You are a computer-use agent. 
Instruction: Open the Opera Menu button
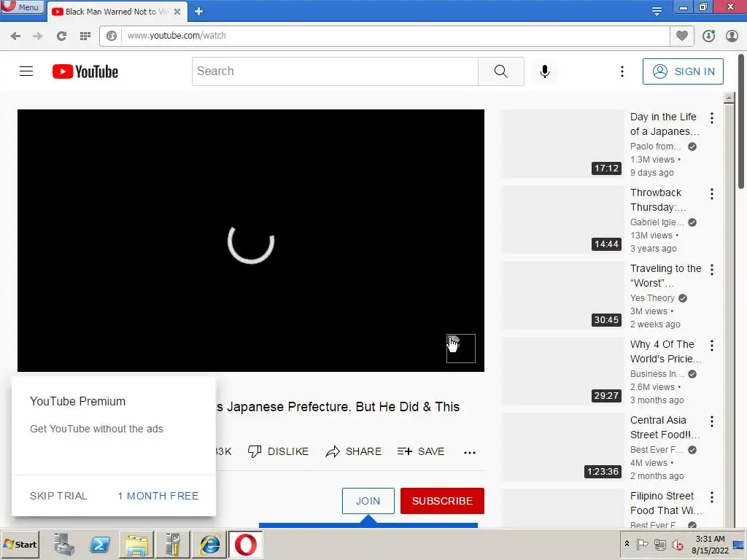click(x=21, y=7)
